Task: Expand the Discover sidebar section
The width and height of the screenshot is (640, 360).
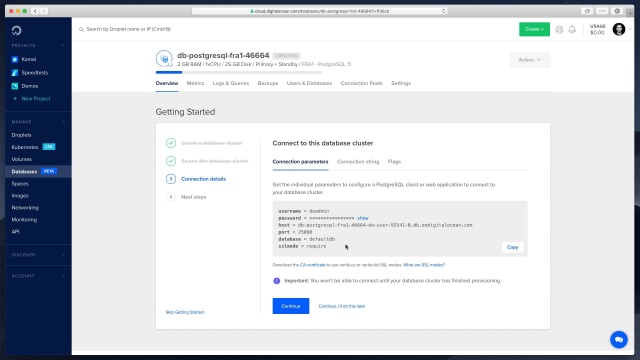Action: coord(38,255)
